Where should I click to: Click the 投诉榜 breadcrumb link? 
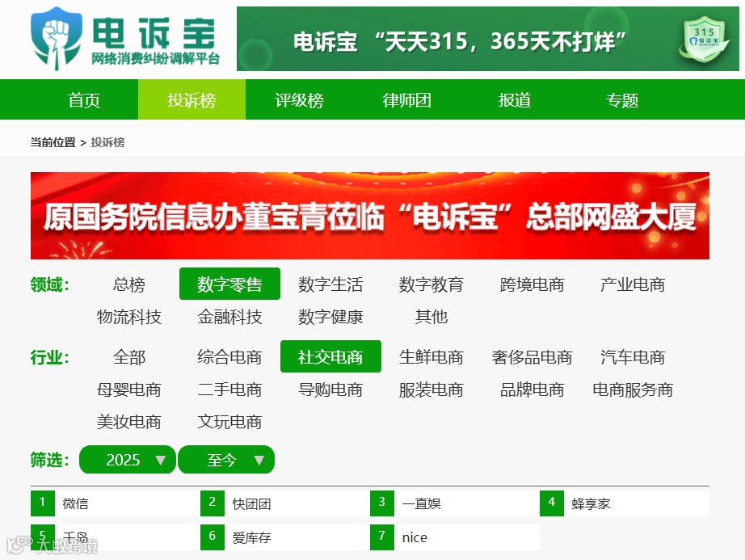coord(107,142)
